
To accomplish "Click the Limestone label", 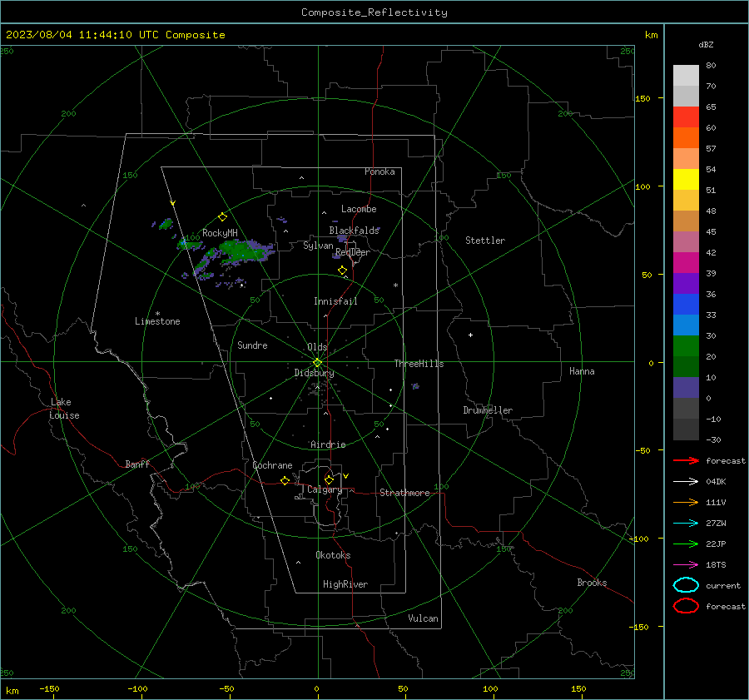I will click(x=157, y=321).
